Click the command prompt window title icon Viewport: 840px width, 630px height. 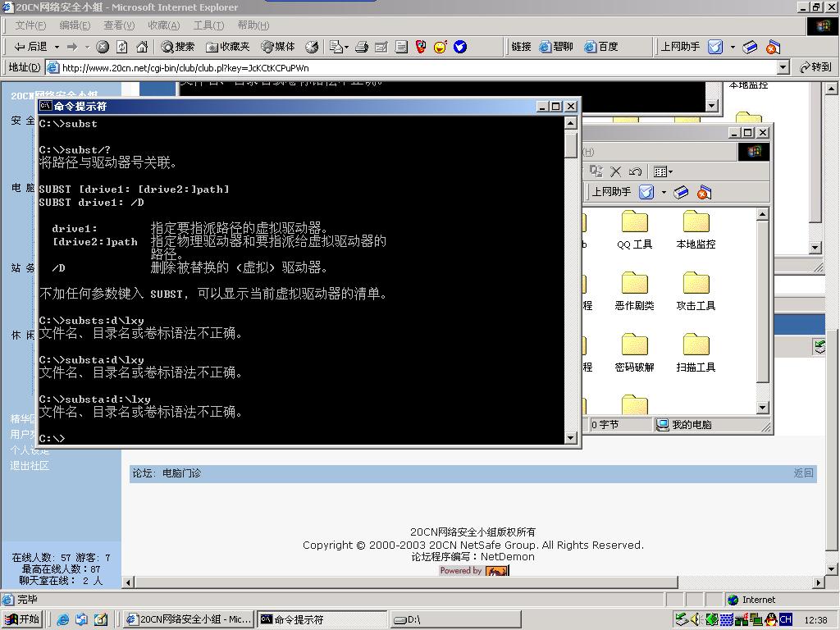click(x=46, y=106)
